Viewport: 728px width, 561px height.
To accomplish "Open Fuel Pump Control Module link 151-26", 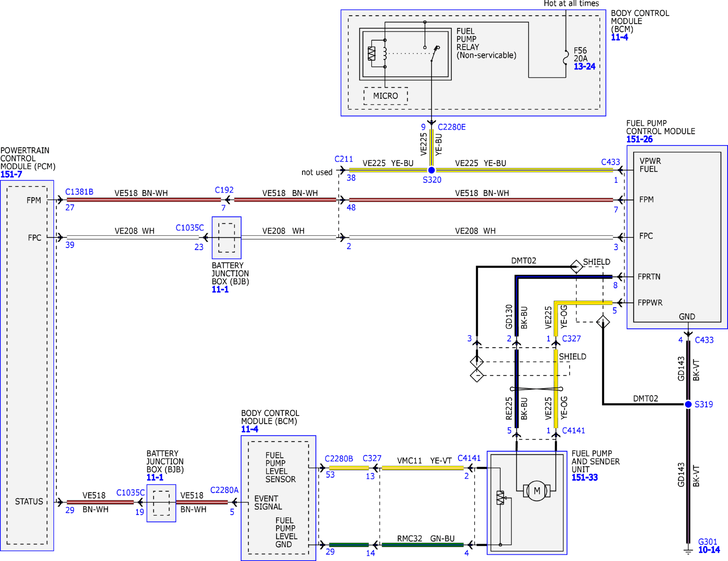I will 639,139.
